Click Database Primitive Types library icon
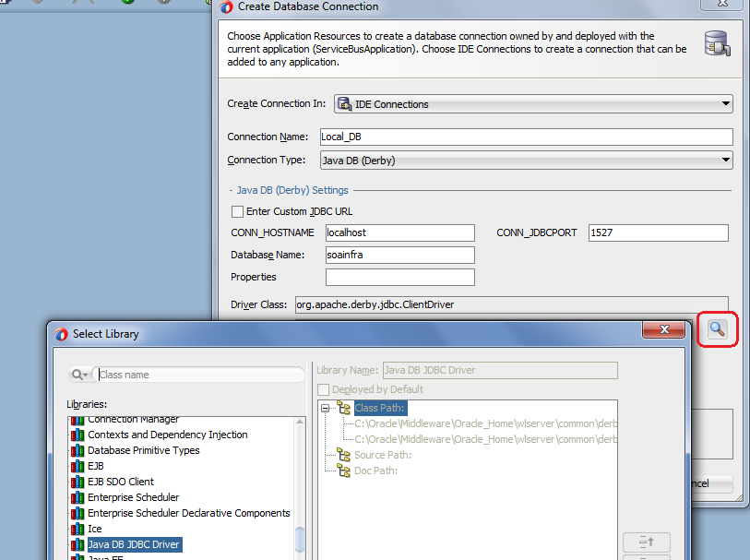Viewport: 750px width, 560px height. 77,450
